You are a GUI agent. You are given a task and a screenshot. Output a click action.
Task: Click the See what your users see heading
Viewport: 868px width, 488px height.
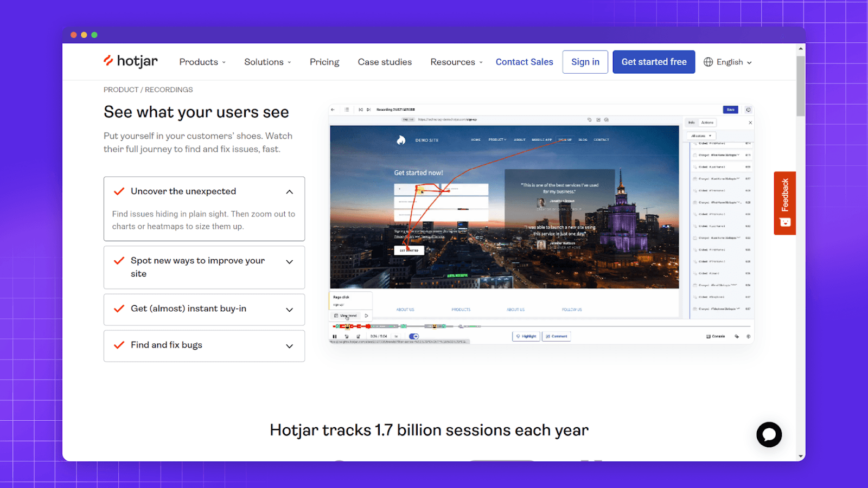tap(196, 112)
